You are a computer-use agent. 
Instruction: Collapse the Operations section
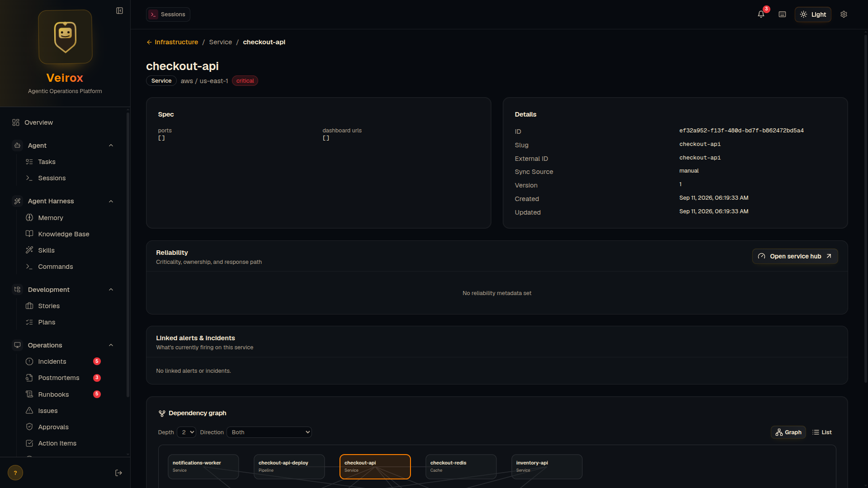coord(111,345)
